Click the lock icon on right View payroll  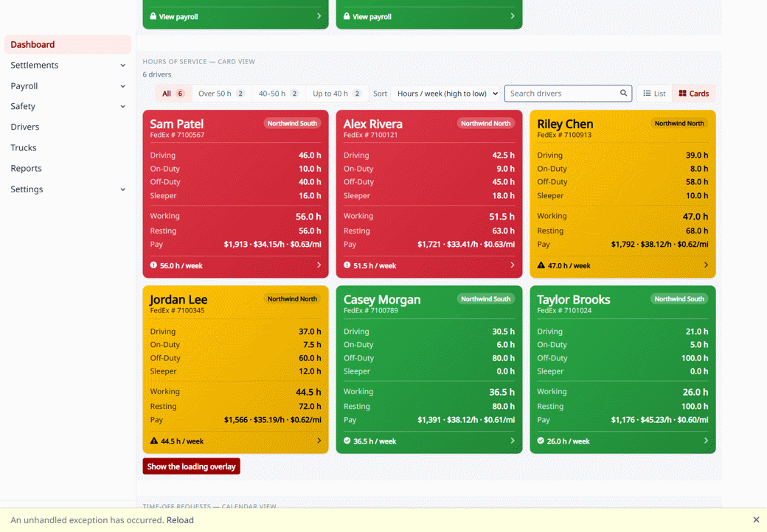347,16
